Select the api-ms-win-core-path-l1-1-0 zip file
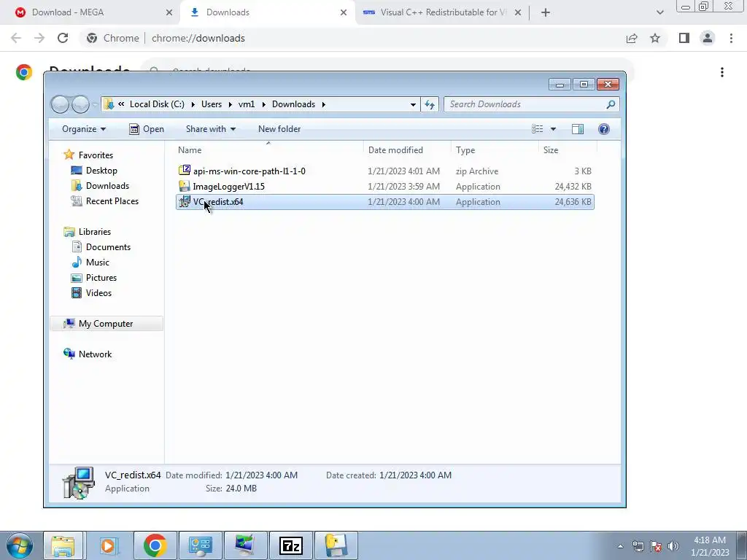Screen dimensions: 747x560 [x=385, y=171]
